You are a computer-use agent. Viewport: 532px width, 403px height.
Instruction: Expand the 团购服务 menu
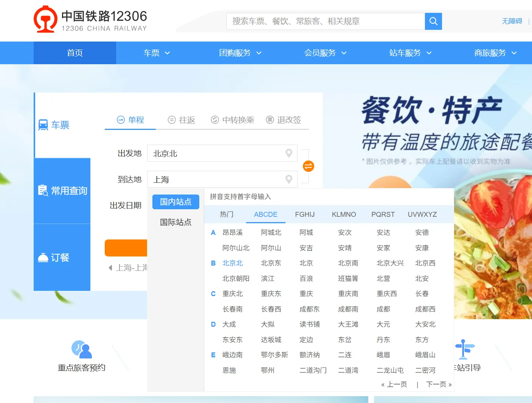(240, 53)
